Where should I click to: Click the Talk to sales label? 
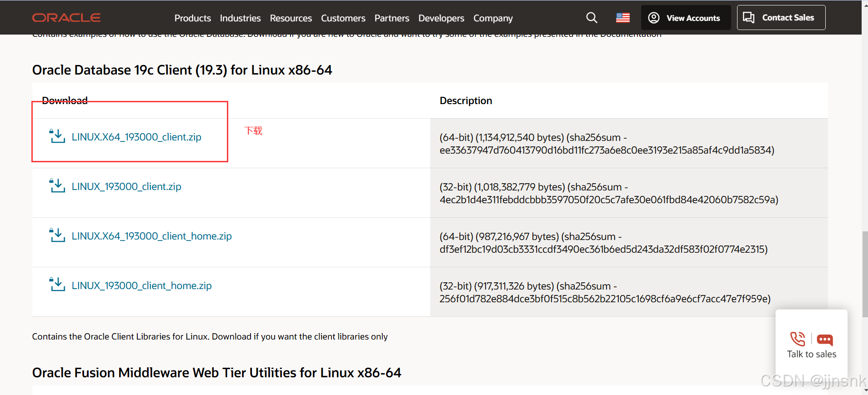tap(812, 354)
